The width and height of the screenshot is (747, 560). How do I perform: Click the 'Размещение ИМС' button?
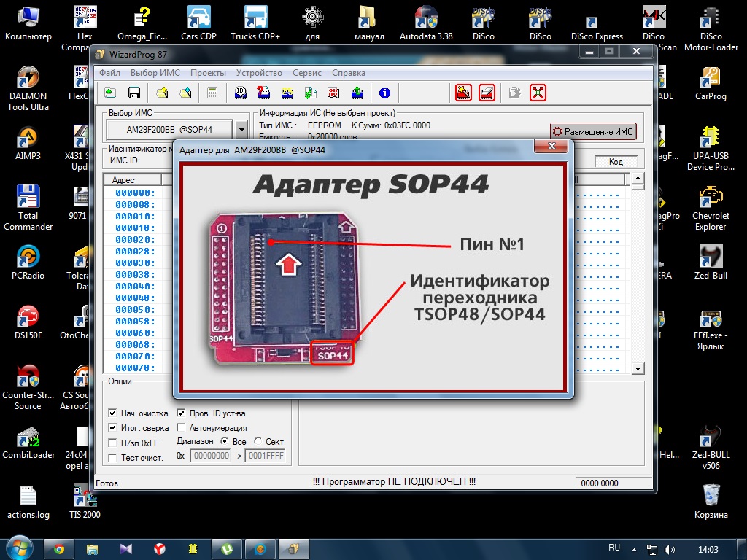[593, 131]
